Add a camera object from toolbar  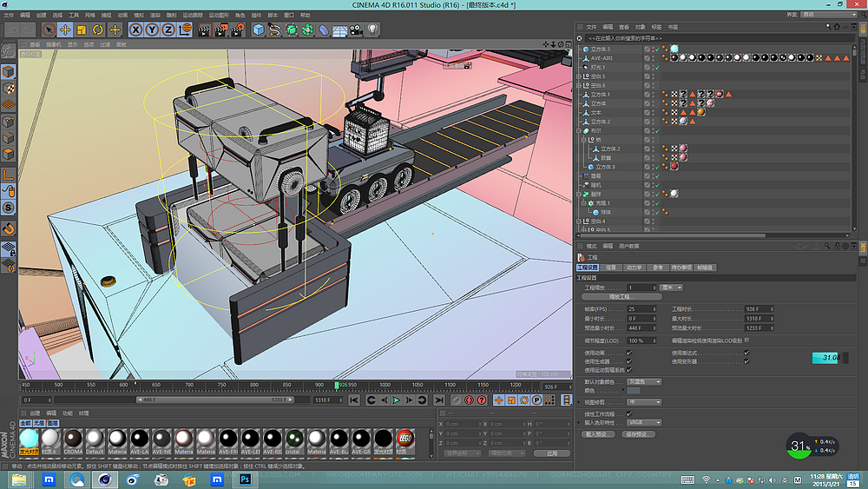pos(355,30)
